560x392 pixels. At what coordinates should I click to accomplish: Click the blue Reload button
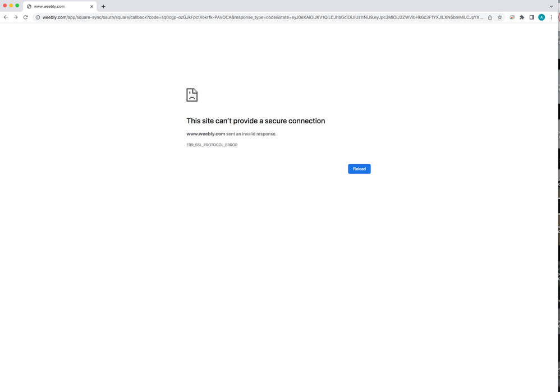(x=359, y=169)
